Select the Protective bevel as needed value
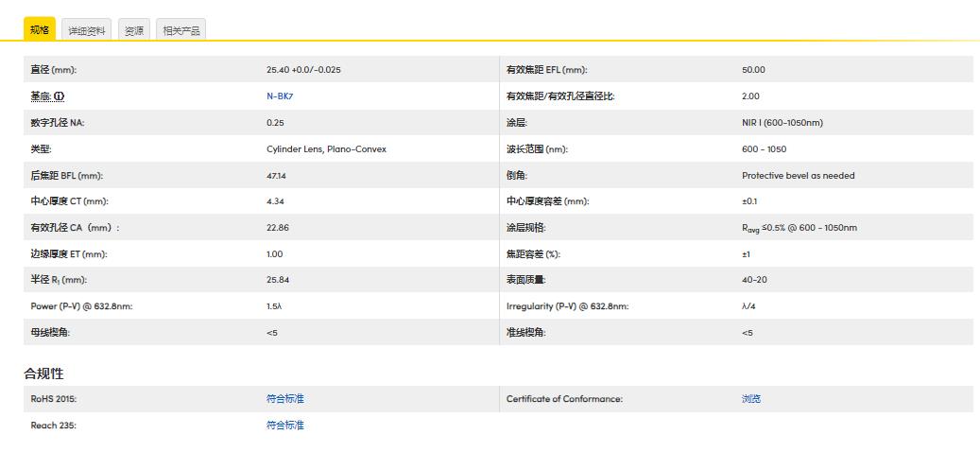The image size is (980, 452). [x=799, y=176]
